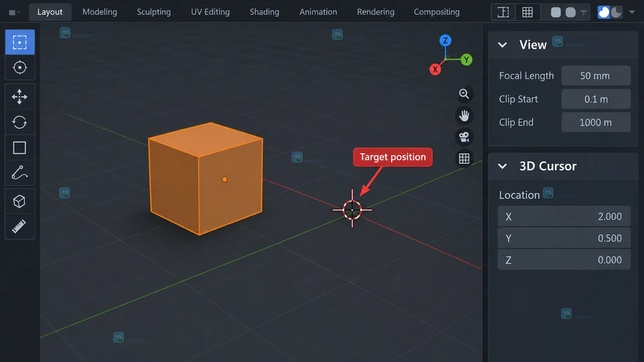Pick the Scale tool square icon
This screenshot has width=644, height=362.
(19, 148)
